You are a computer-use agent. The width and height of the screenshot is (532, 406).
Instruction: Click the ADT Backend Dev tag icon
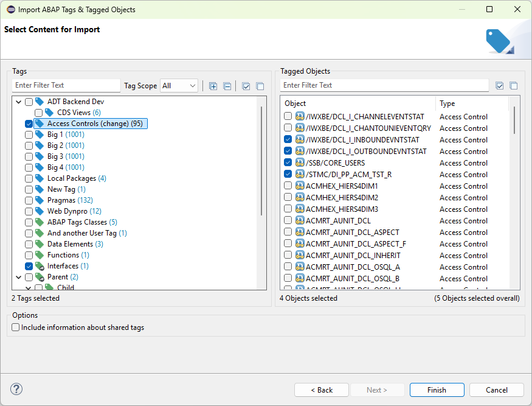[40, 102]
